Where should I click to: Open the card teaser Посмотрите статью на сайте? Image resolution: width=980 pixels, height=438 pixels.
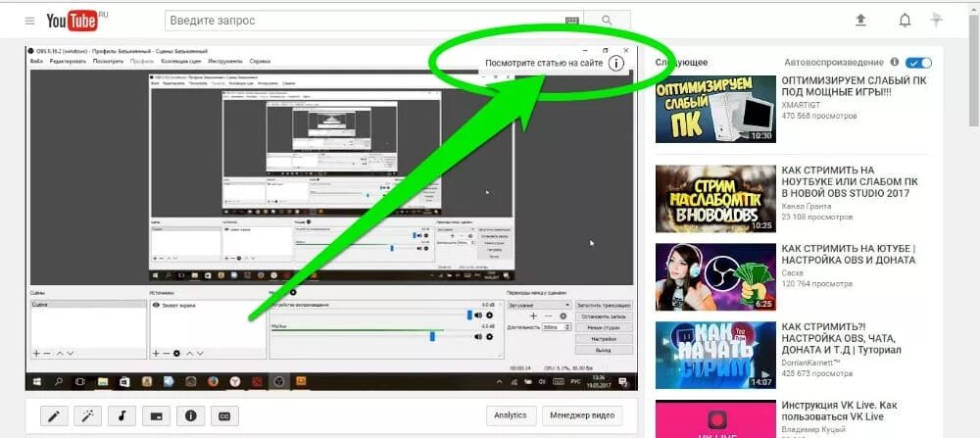coord(544,63)
